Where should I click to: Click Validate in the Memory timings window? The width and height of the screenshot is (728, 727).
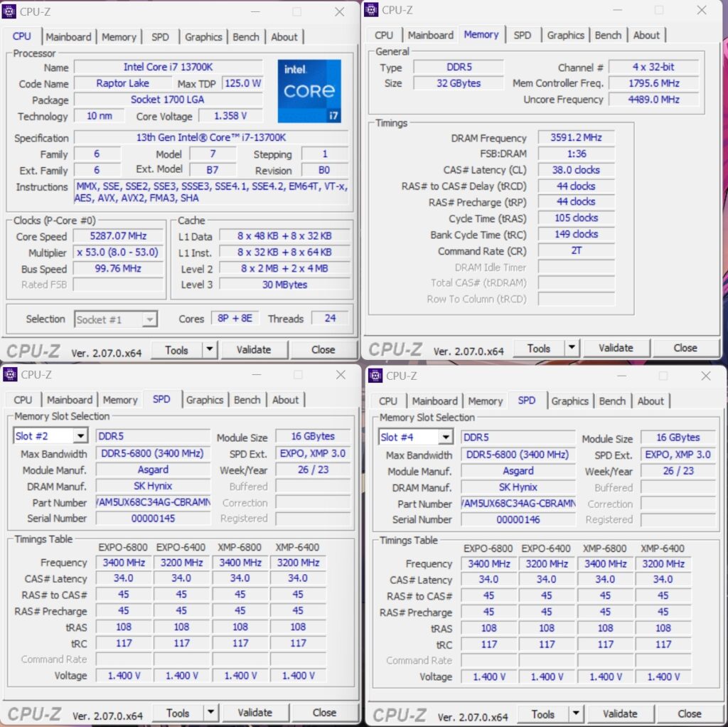coord(616,347)
